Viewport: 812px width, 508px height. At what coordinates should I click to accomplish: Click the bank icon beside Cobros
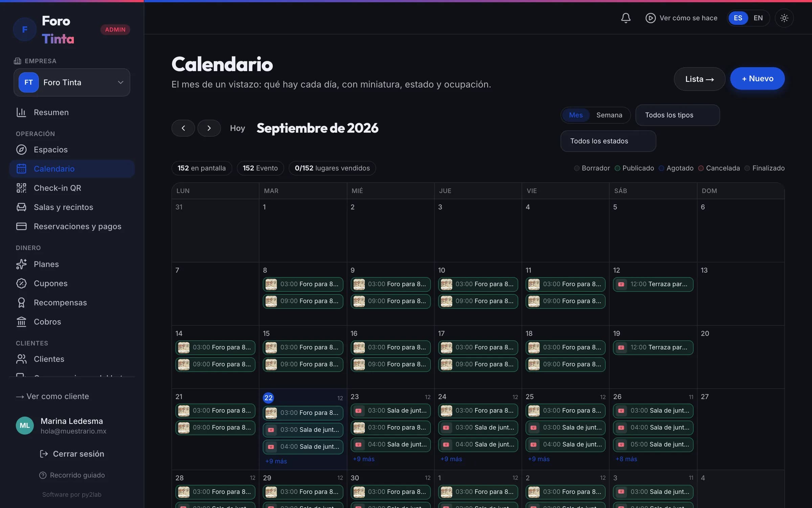[x=21, y=322]
